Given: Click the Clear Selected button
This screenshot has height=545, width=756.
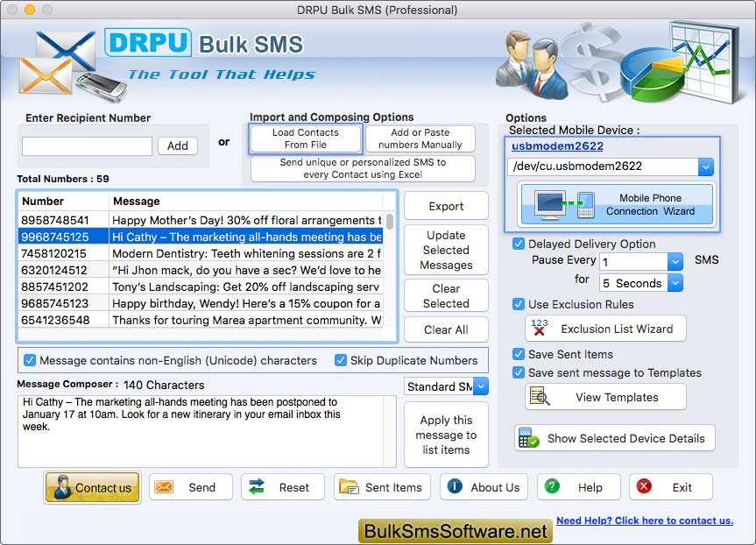Looking at the screenshot, I should pyautogui.click(x=446, y=295).
